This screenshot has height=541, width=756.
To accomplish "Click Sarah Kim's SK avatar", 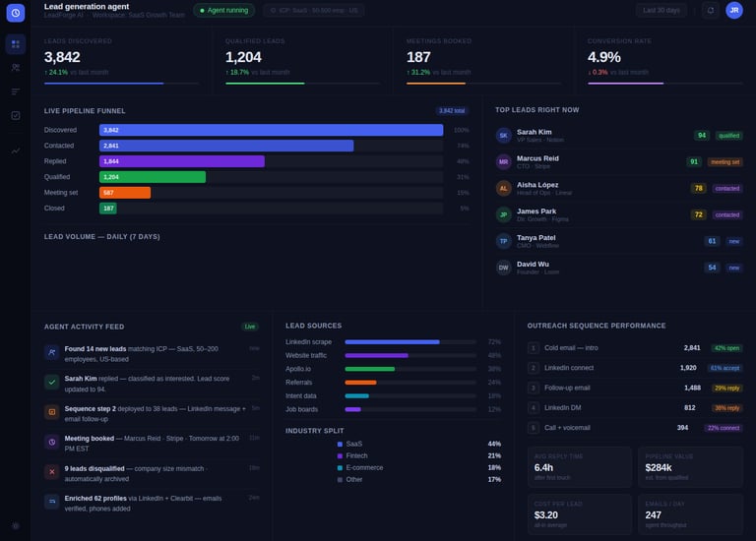I will [x=503, y=136].
